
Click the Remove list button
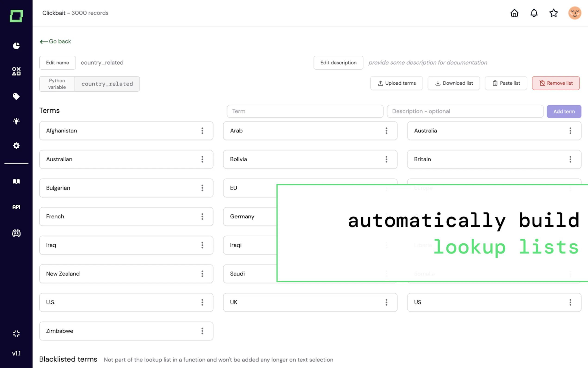coord(556,83)
